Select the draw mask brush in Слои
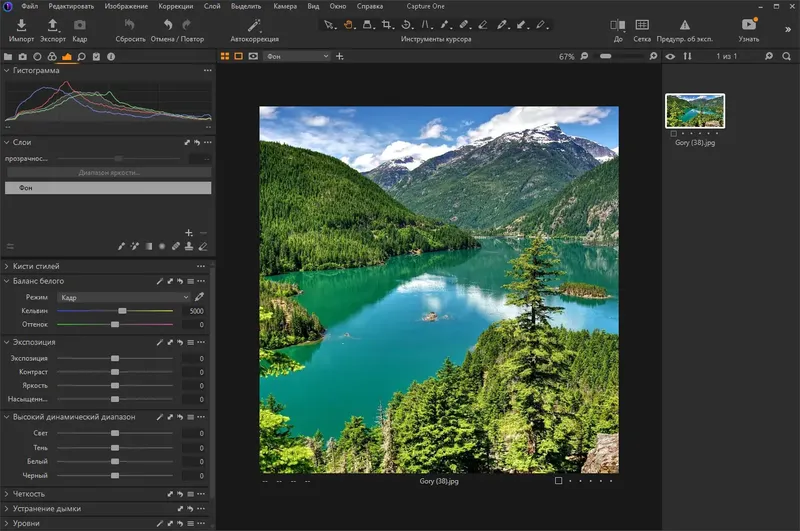The width and height of the screenshot is (800, 531). pos(121,246)
